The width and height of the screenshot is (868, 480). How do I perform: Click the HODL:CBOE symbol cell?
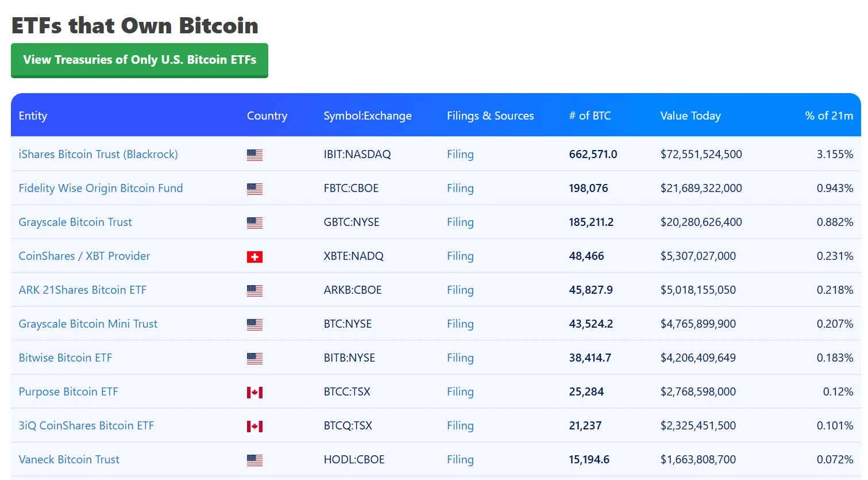pyautogui.click(x=354, y=459)
